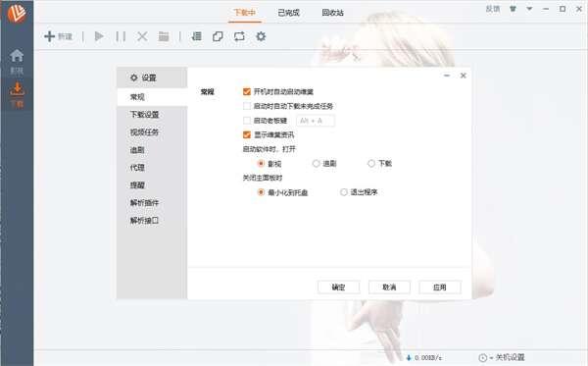
Task: Click the 设置 header with gear icon
Action: (143, 78)
